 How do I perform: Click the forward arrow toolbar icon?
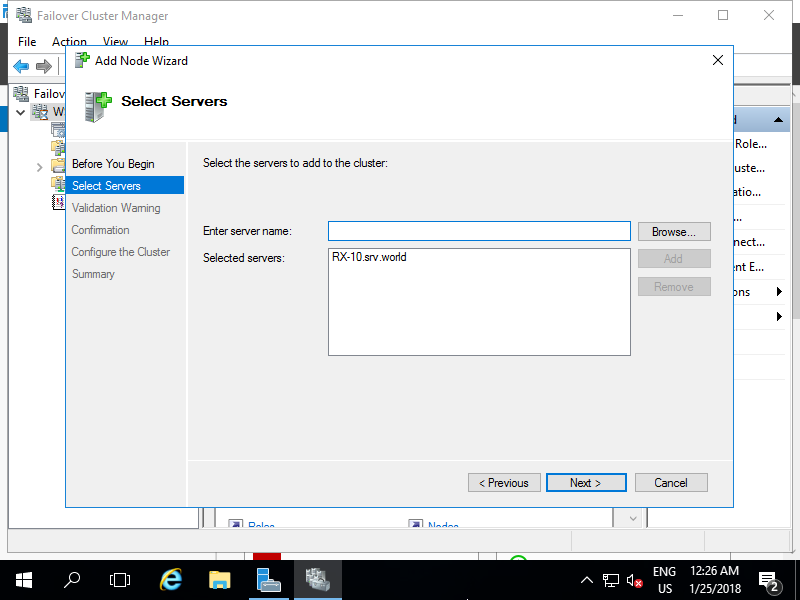pyautogui.click(x=44, y=66)
